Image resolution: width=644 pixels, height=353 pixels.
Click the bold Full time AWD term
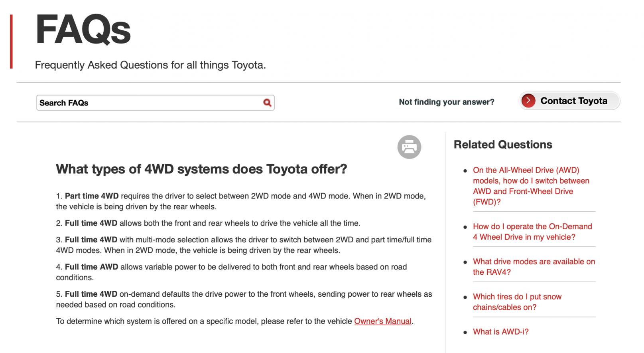point(92,267)
